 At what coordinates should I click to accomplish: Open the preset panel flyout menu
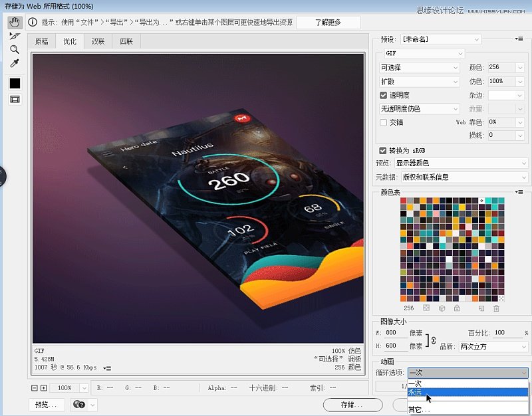coord(519,39)
